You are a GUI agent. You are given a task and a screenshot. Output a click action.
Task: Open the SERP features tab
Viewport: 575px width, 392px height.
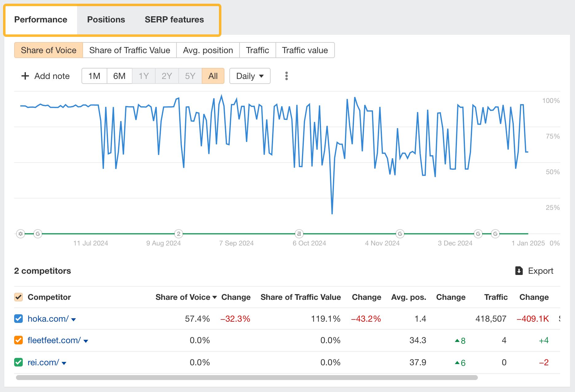[x=174, y=20]
